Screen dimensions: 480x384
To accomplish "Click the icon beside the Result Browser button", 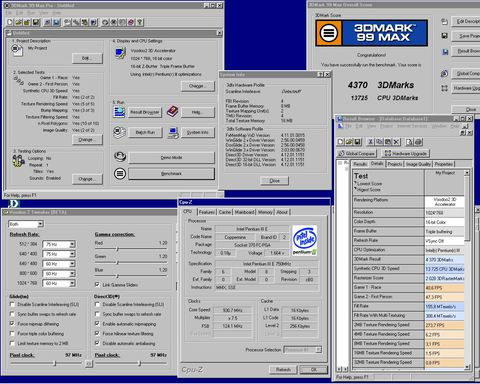I will (x=119, y=112).
